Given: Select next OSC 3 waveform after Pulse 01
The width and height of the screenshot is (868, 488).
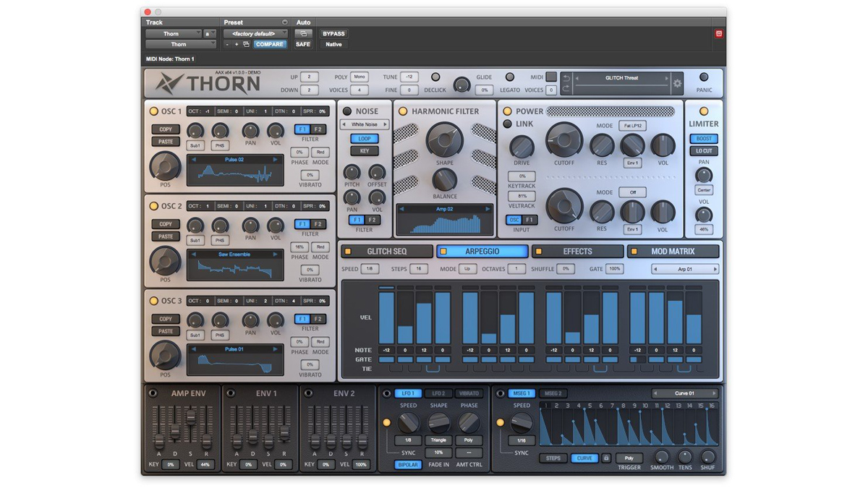Looking at the screenshot, I should pyautogui.click(x=275, y=349).
